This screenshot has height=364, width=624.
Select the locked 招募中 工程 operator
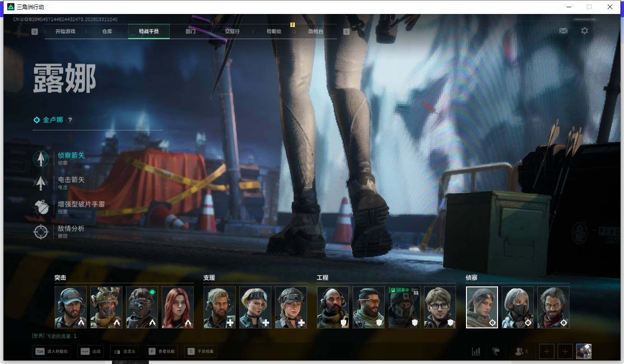tap(404, 307)
